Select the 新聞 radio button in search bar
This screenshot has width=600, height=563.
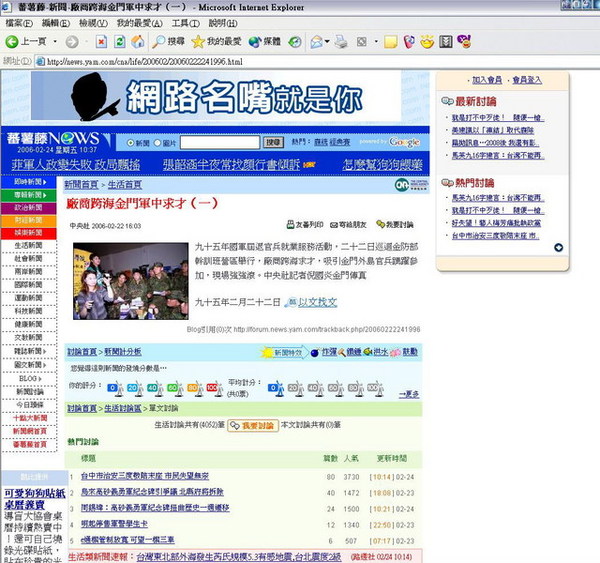[130, 143]
